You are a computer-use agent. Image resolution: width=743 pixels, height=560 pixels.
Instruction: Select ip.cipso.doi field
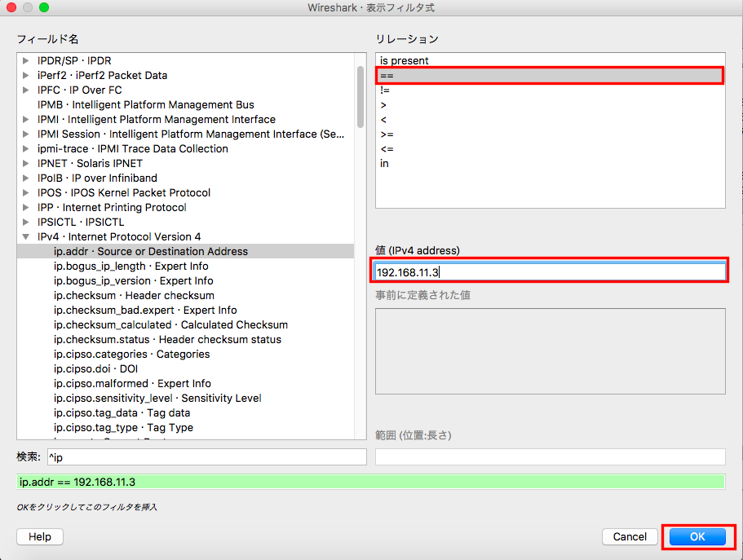point(185,369)
